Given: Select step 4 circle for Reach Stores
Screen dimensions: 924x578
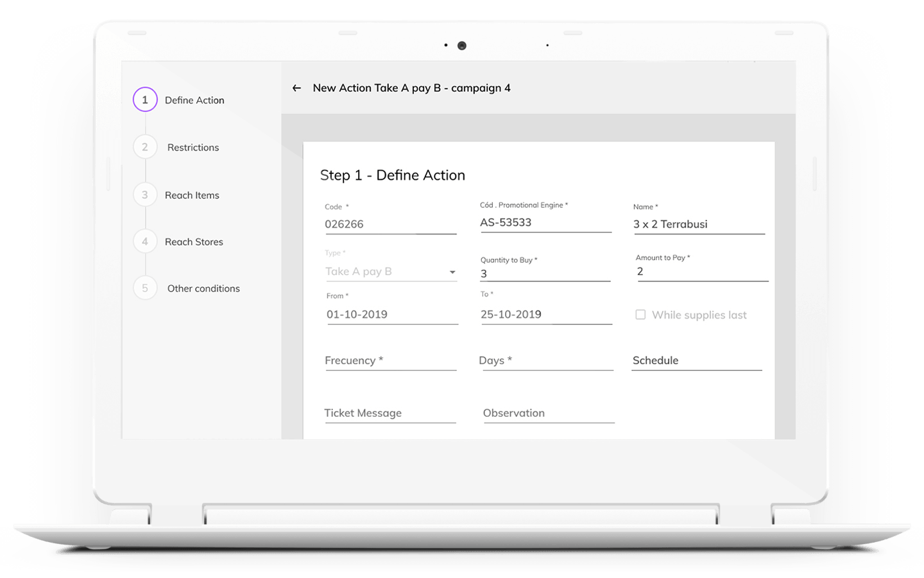Looking at the screenshot, I should coord(145,241).
